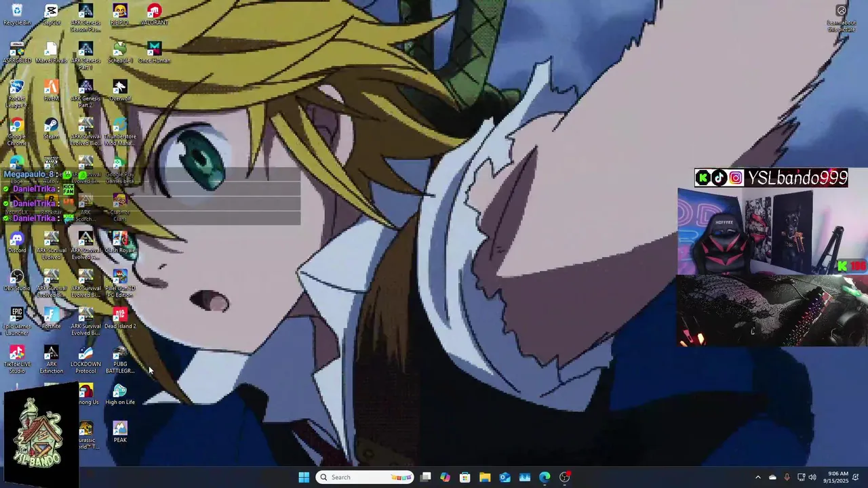The image size is (868, 488).
Task: Open the Recycle Bin desktop icon
Action: click(x=17, y=14)
